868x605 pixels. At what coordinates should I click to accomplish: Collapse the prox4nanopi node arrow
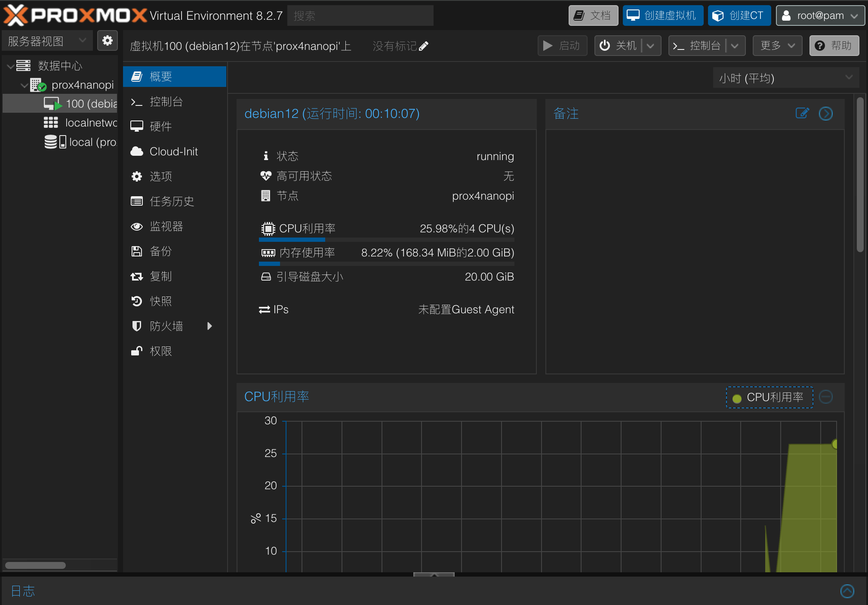coord(25,85)
